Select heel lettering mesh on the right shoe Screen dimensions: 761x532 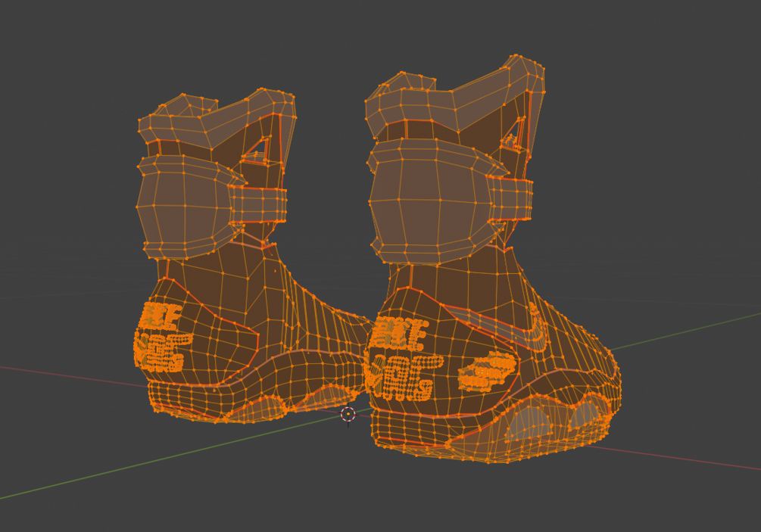(x=403, y=358)
